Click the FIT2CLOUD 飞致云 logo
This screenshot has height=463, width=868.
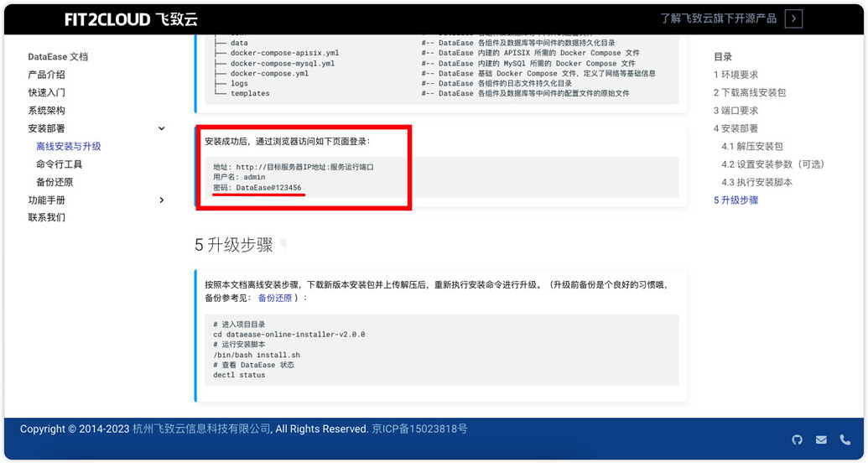(x=131, y=19)
